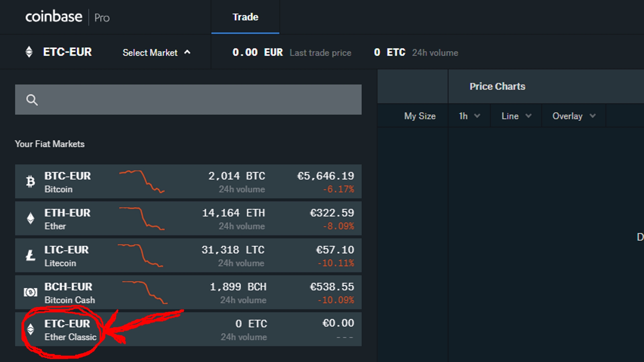Screen dimensions: 644x362
Task: Switch to the Trade tab
Action: (x=245, y=17)
